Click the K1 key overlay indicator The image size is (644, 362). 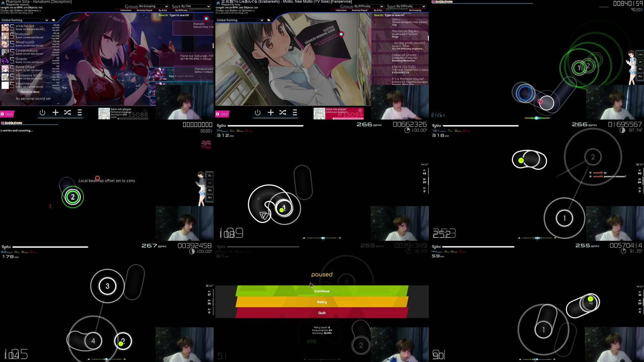210,175
